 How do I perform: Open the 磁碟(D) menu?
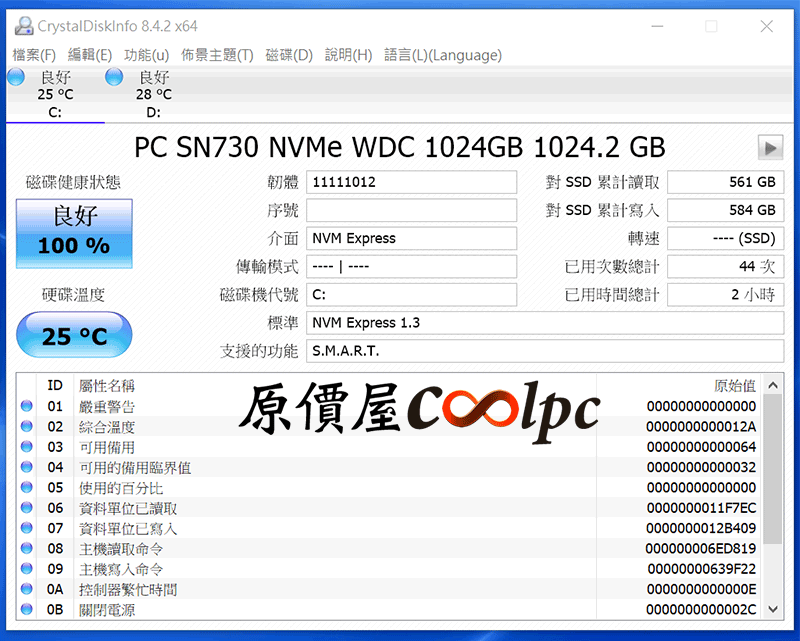pos(289,55)
